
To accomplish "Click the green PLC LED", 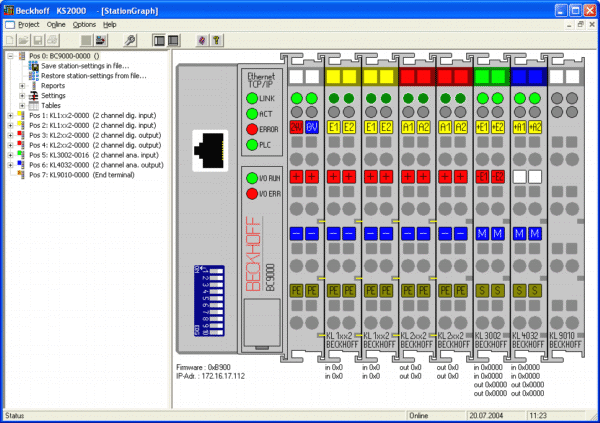I will click(252, 145).
